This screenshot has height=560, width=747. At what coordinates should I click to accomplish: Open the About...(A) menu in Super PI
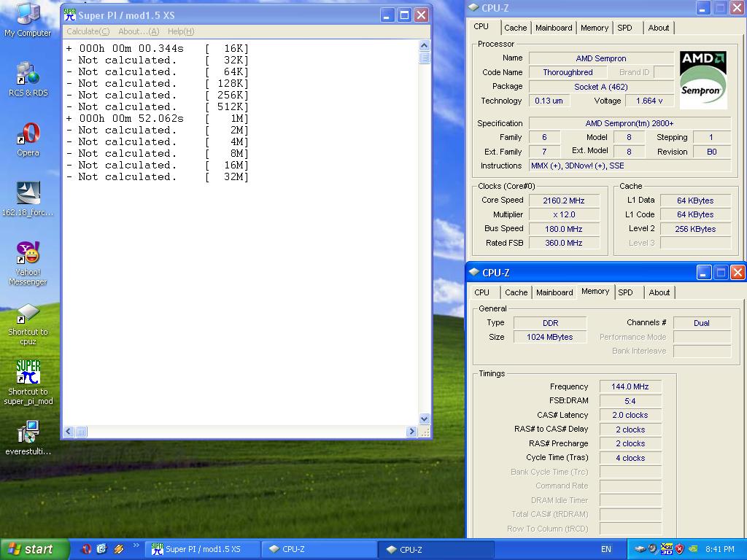(139, 31)
